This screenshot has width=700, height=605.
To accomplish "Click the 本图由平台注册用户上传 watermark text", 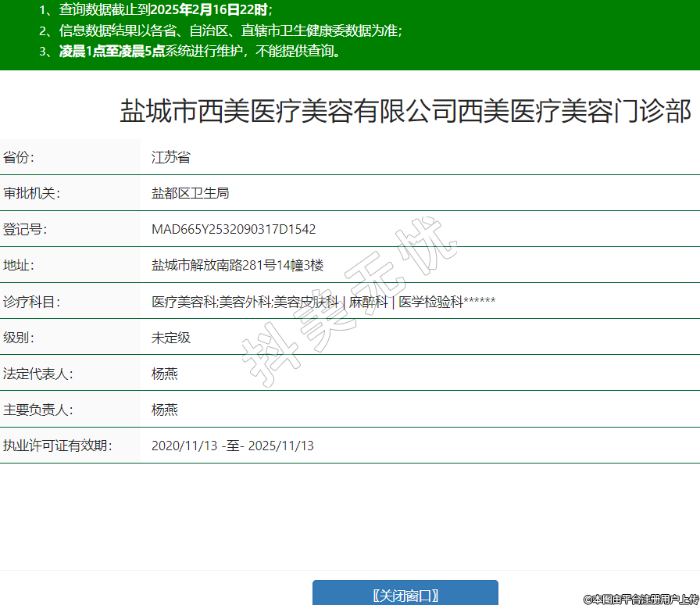I will tap(641, 599).
